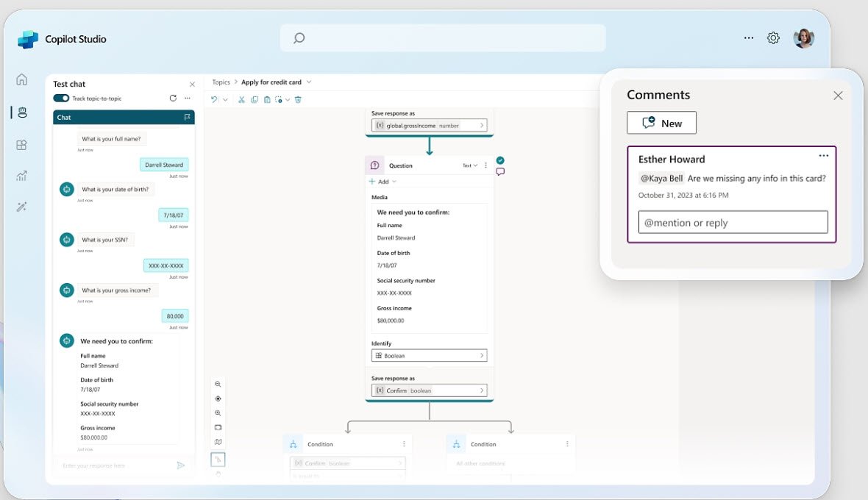Open the left Condition node options menu

tap(404, 444)
